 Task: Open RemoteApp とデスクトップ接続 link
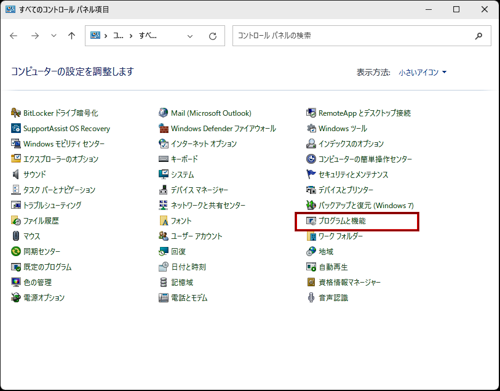pos(364,113)
